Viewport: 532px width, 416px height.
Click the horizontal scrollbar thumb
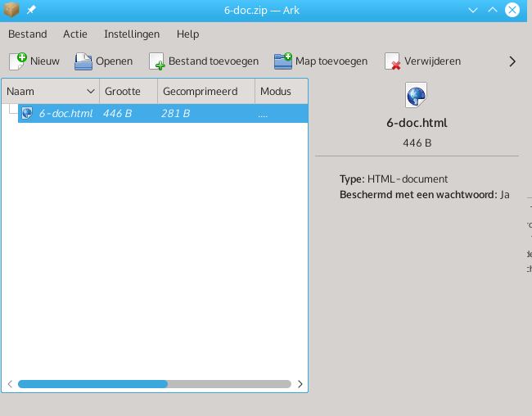pyautogui.click(x=92, y=384)
